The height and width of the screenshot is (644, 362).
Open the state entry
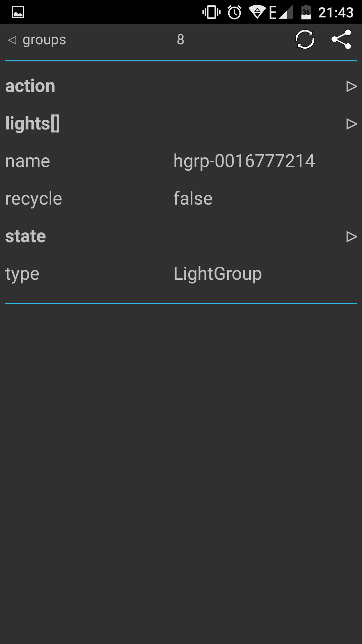pyautogui.click(x=181, y=236)
